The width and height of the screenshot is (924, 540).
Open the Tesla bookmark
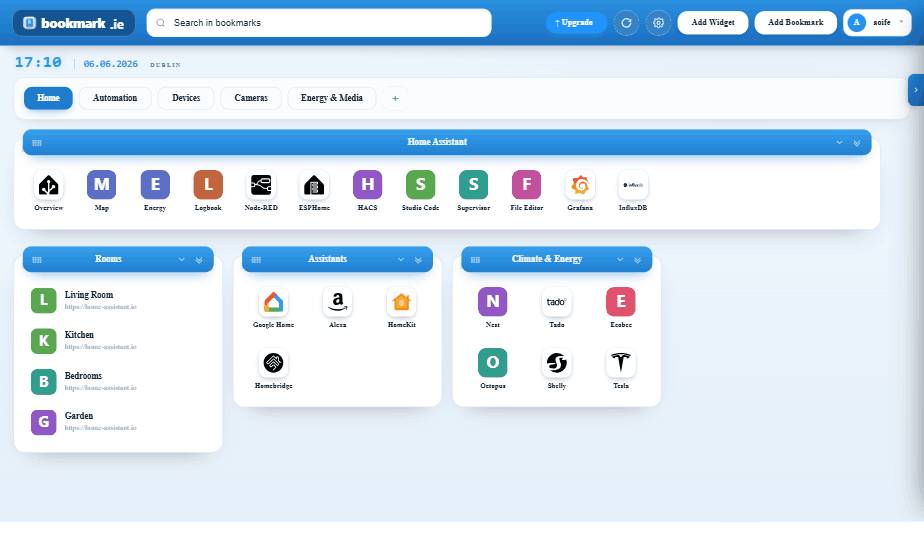[621, 363]
